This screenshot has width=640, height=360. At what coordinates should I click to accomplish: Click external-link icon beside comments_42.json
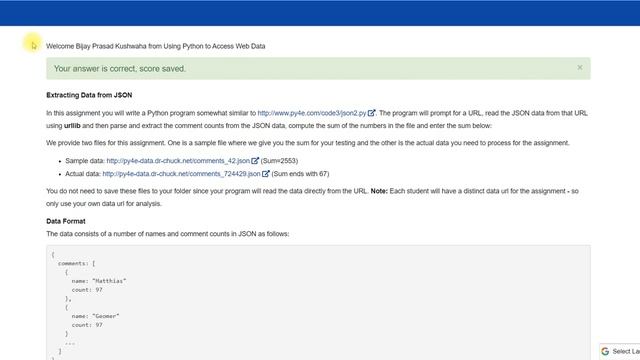point(255,160)
